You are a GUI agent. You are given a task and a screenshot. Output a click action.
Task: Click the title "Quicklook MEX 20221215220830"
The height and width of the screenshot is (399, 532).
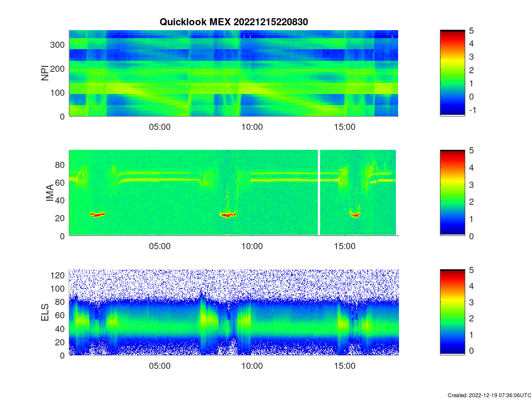(234, 22)
